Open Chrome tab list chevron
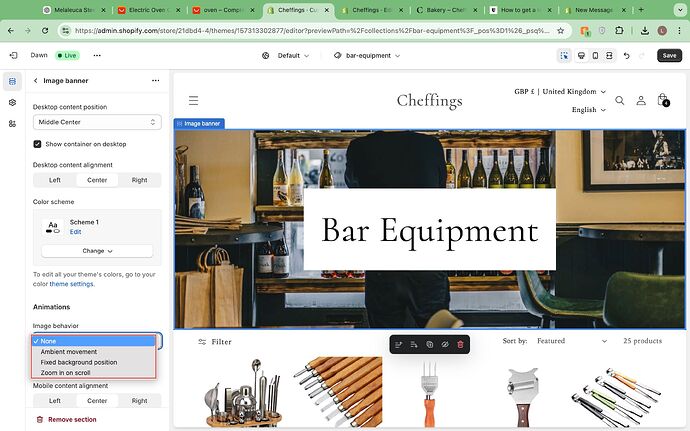This screenshot has width=690, height=431. click(x=680, y=10)
